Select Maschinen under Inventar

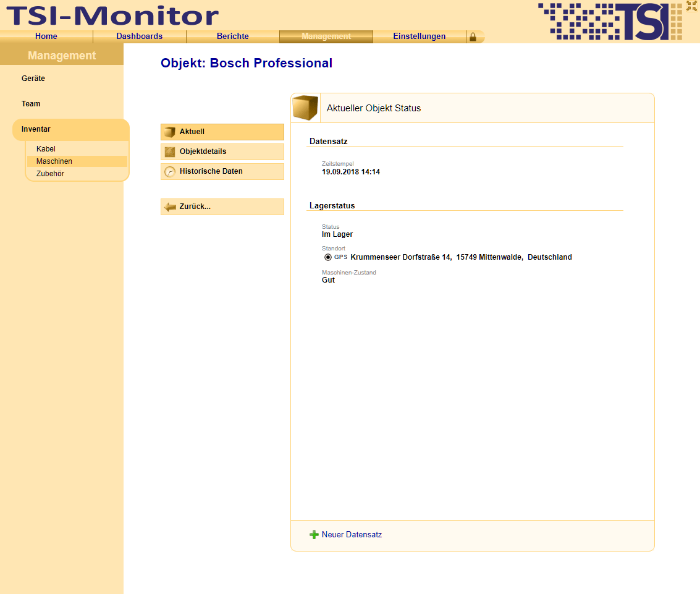pos(77,161)
